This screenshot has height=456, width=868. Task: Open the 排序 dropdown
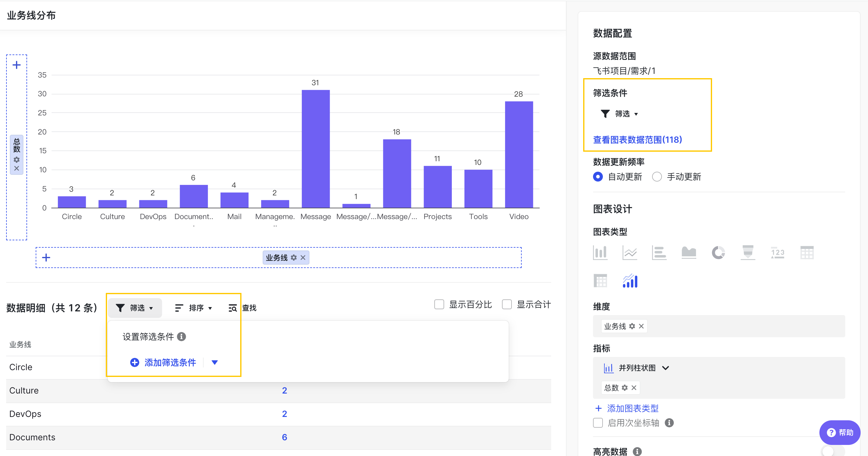pyautogui.click(x=194, y=308)
